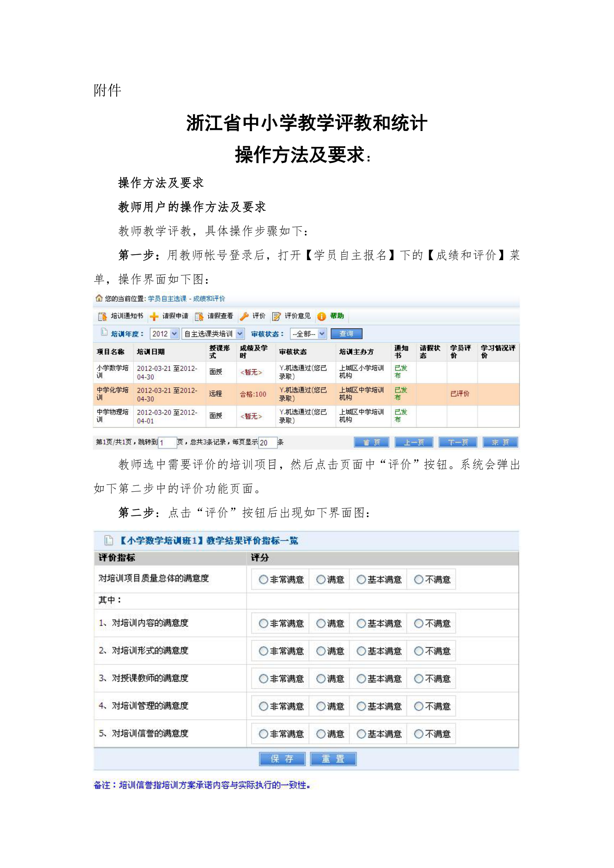This screenshot has height=868, width=614.
Task: Follow the 学员自主选课 breadcrumb link
Action: coord(167,299)
